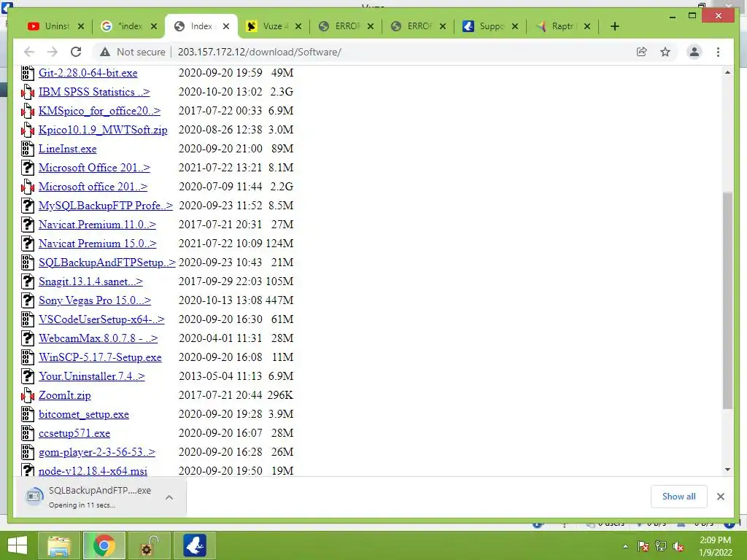Click downloaded SQLBackupAndFTP exe file icon
This screenshot has width=747, height=560.
[34, 496]
